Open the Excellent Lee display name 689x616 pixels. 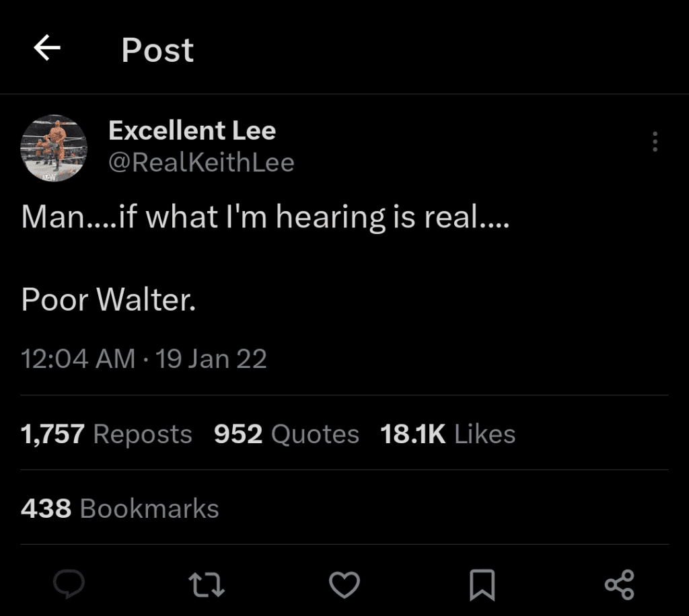192,130
